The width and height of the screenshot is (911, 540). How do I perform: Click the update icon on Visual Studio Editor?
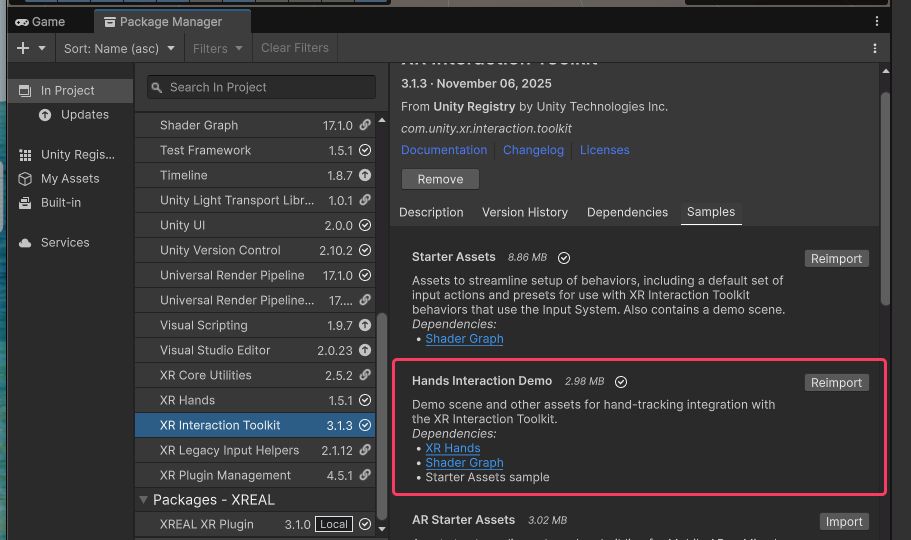tap(365, 350)
